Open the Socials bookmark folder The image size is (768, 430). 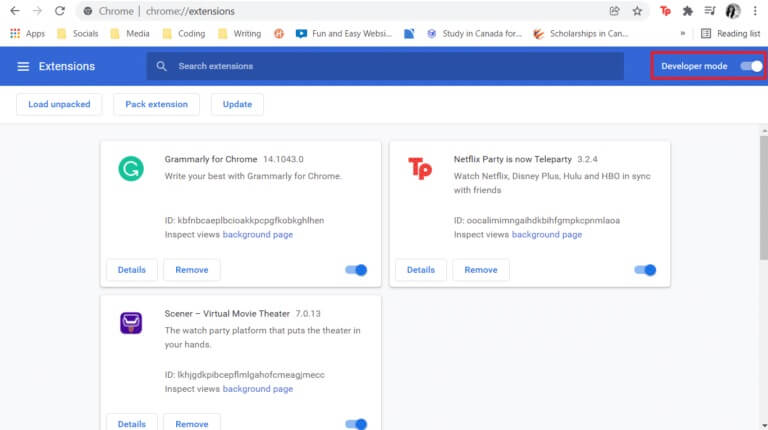pos(78,33)
